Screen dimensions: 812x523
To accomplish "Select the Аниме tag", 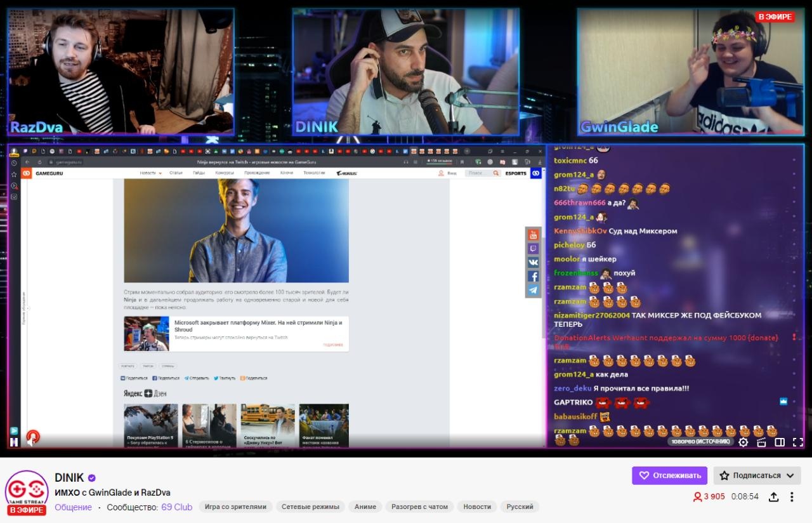I will pos(365,506).
